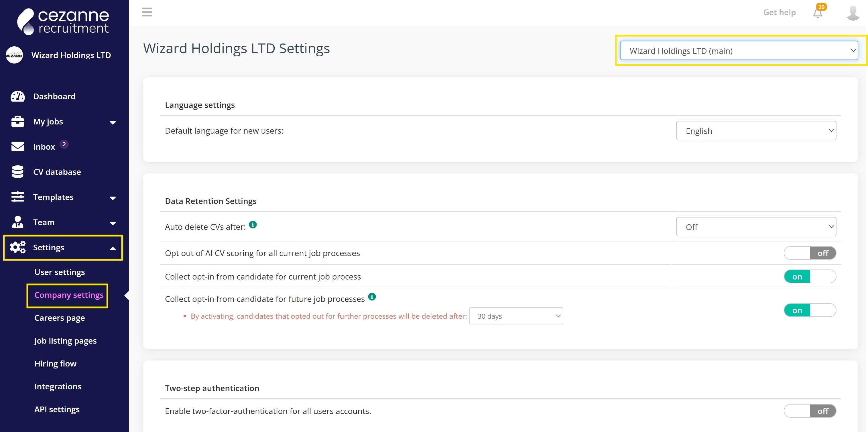The image size is (868, 432).
Task: Click the Templates sliders icon
Action: (17, 197)
